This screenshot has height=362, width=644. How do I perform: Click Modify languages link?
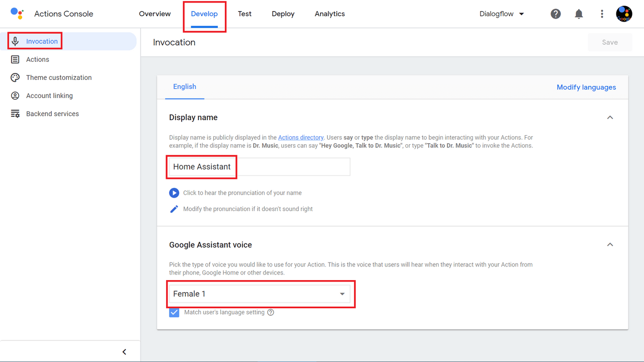586,87
